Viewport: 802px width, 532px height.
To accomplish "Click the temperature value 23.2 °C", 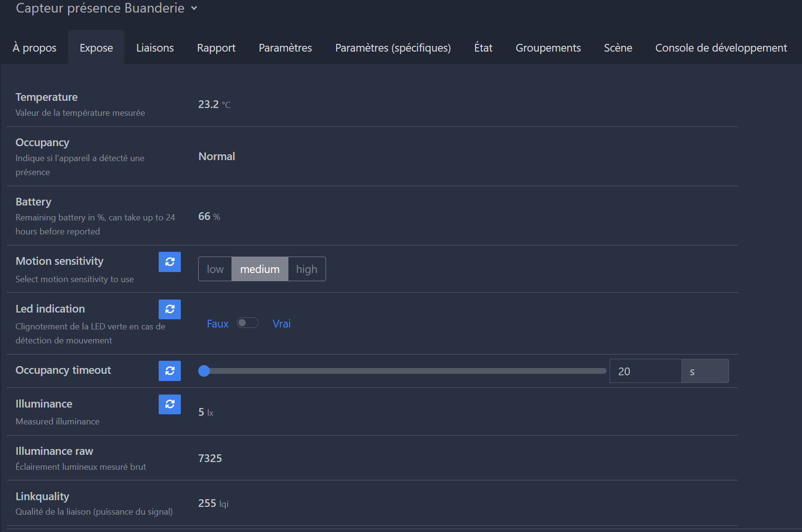I will point(214,104).
